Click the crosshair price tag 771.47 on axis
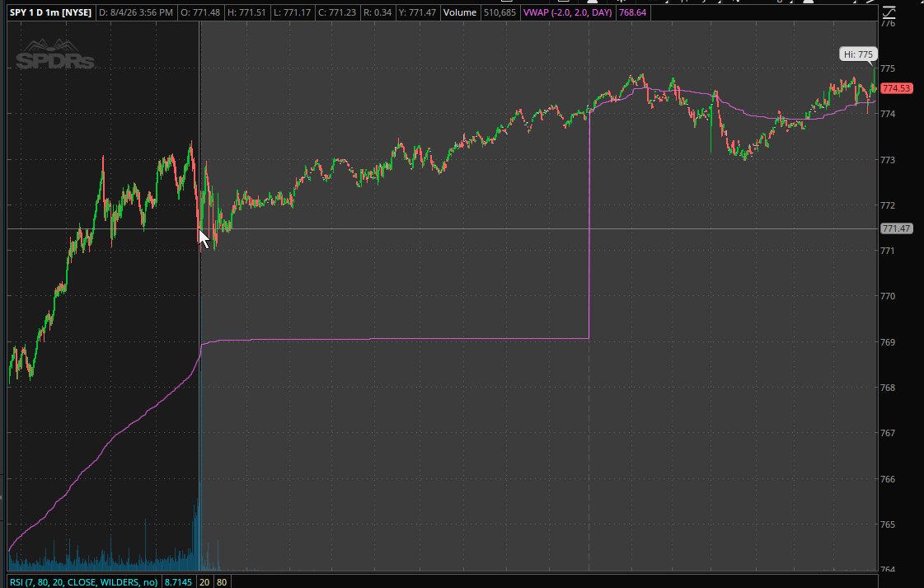 (896, 228)
